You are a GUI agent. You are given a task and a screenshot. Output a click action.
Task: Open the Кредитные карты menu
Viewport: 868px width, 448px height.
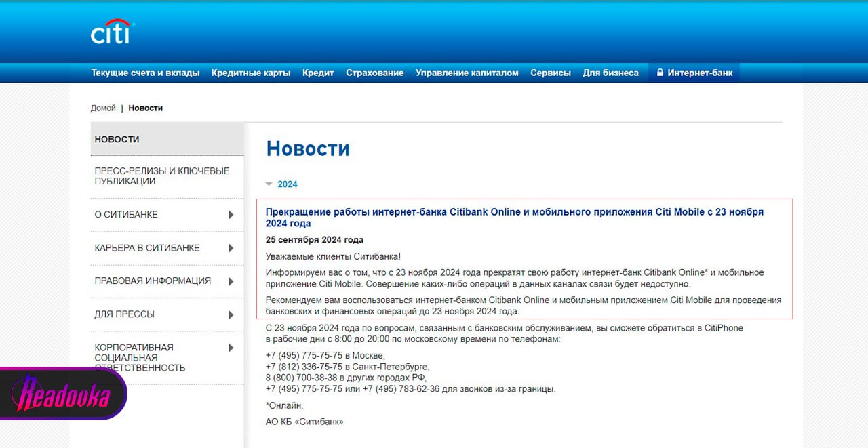[251, 73]
